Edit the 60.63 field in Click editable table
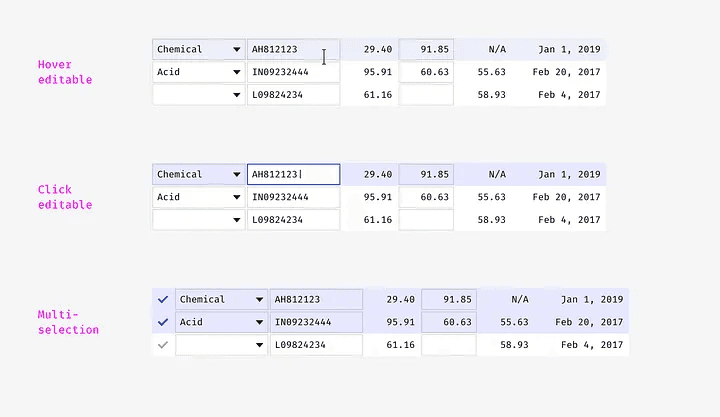 426,197
